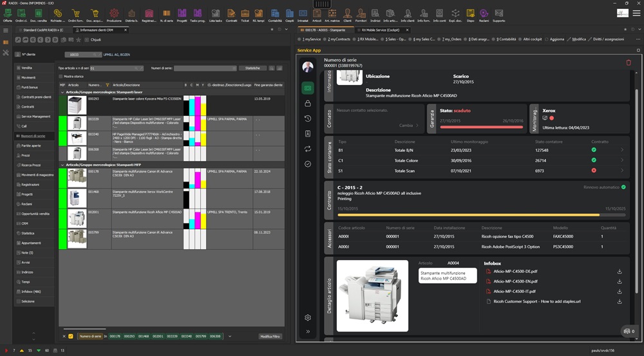The image size is (644, 356).
Task: Open the Fornitori toolbar icon
Action: [x=361, y=14]
